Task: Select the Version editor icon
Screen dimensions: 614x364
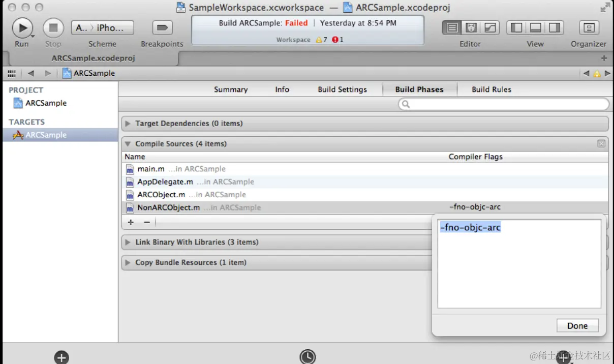Action: point(489,28)
